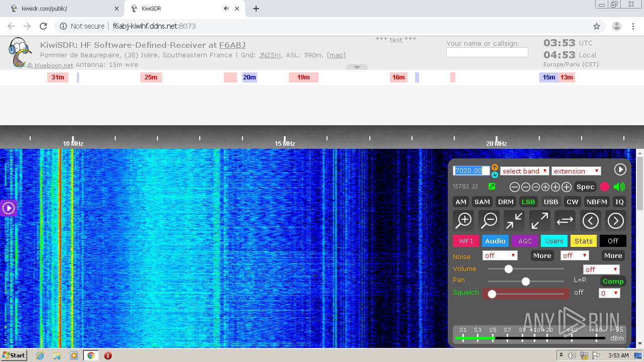
Task: Open the Squelch 0 dropdown
Action: click(x=609, y=293)
